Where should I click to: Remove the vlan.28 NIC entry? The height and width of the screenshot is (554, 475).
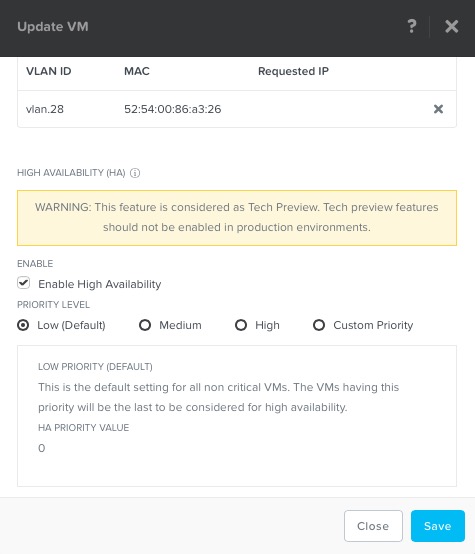[438, 109]
